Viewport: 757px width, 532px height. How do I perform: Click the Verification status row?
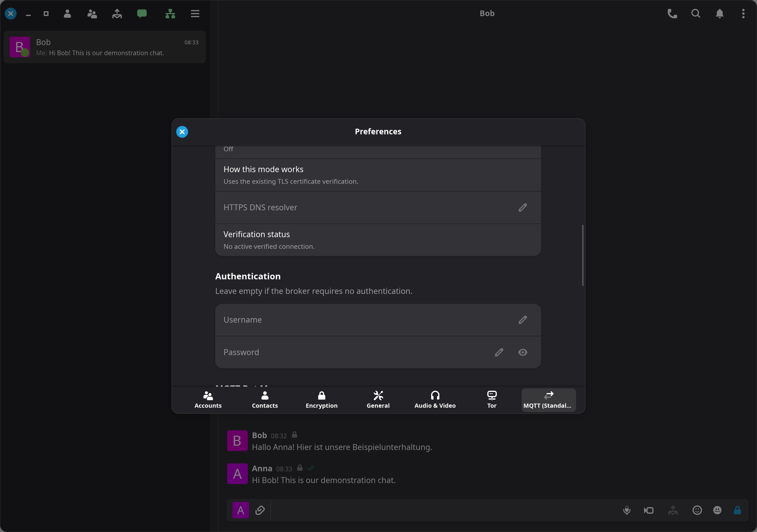pyautogui.click(x=378, y=240)
